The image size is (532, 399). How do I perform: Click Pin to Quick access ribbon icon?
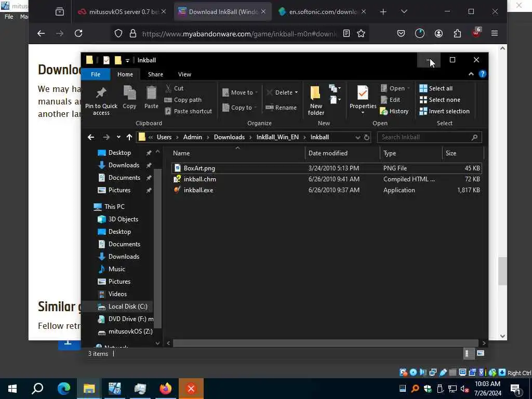101,101
